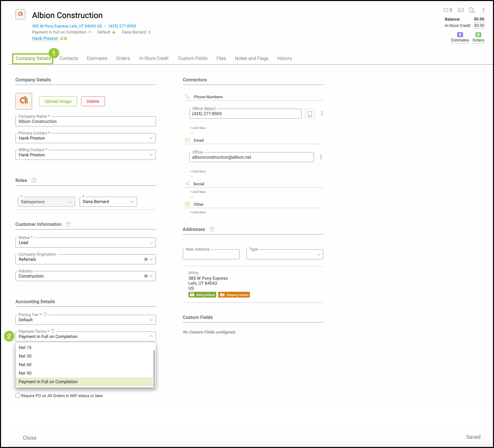Click the Roles help question mark icon
Screen dimensions: 494x448
(34, 180)
